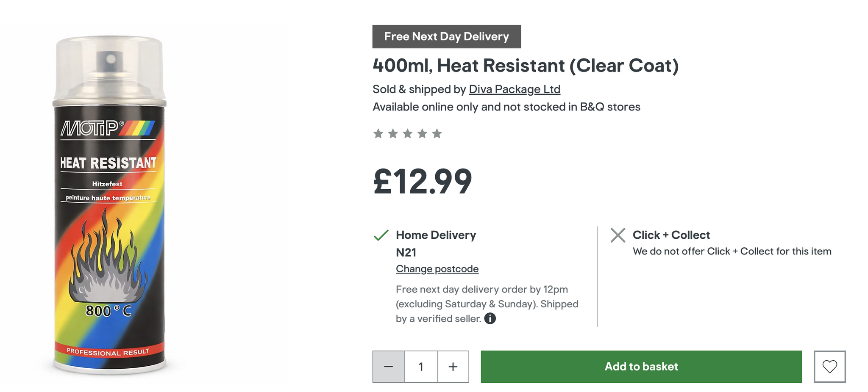Click the Change postcode link

coord(437,269)
